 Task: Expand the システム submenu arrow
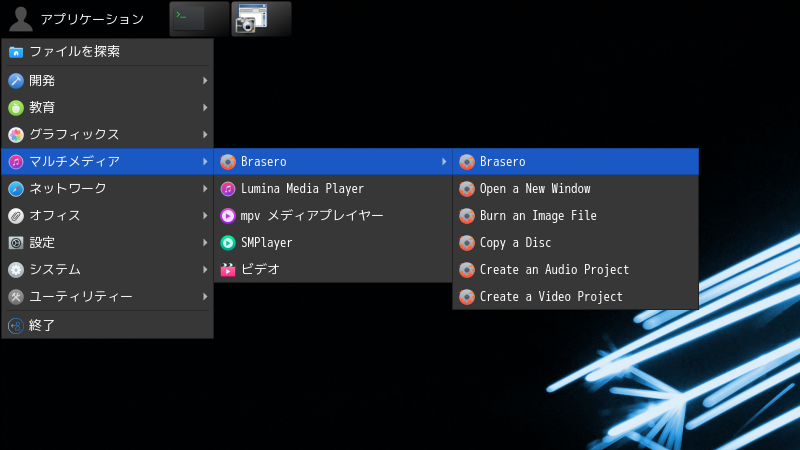(205, 269)
